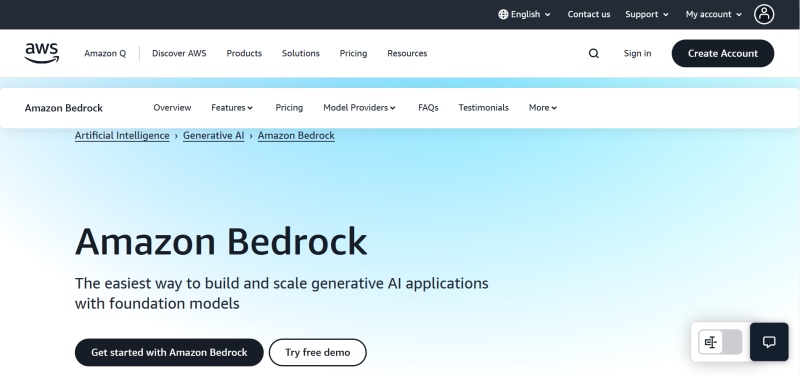Expand the My account dropdown
Image resolution: width=800 pixels, height=376 pixels.
[714, 14]
